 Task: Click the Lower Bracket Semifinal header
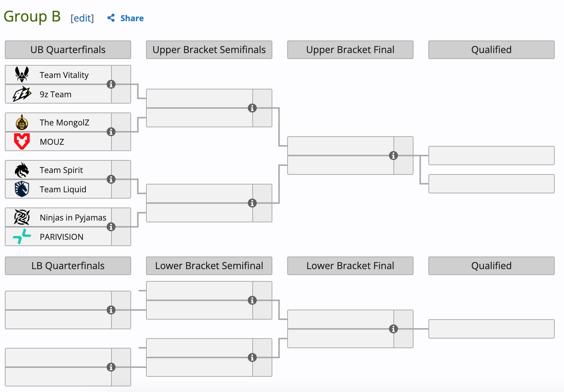pyautogui.click(x=209, y=266)
